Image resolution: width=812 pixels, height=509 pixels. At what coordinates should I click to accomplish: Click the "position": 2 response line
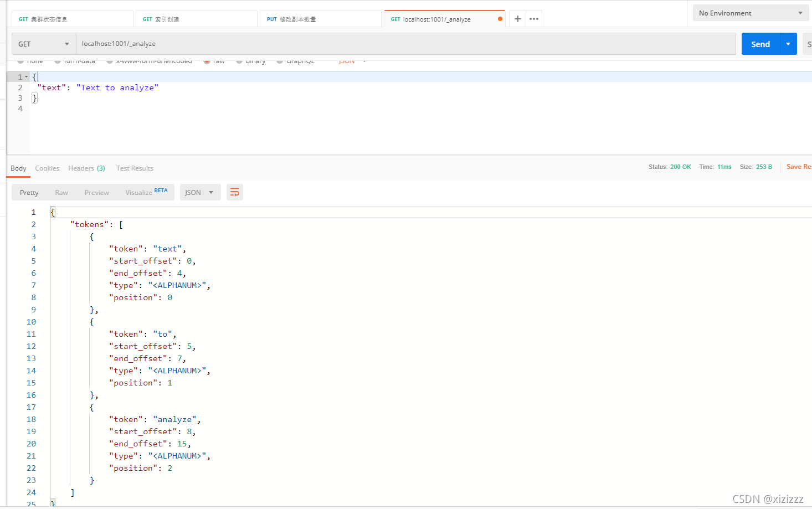(141, 468)
